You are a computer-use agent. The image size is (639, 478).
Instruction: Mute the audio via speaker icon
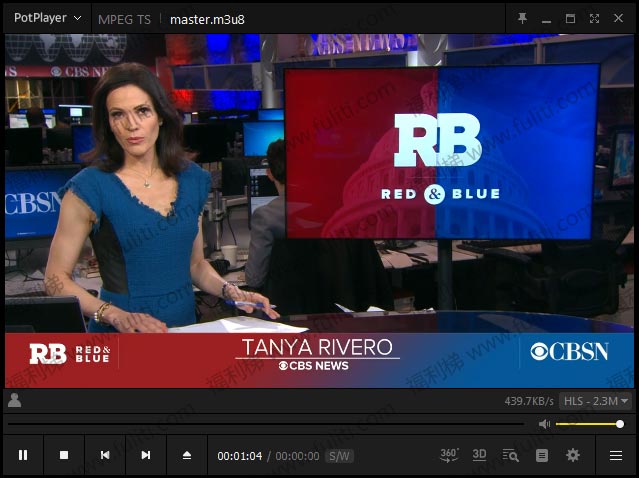544,424
